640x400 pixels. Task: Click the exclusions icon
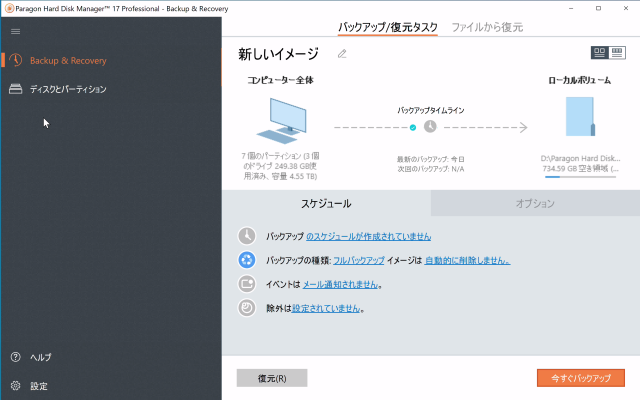point(247,308)
